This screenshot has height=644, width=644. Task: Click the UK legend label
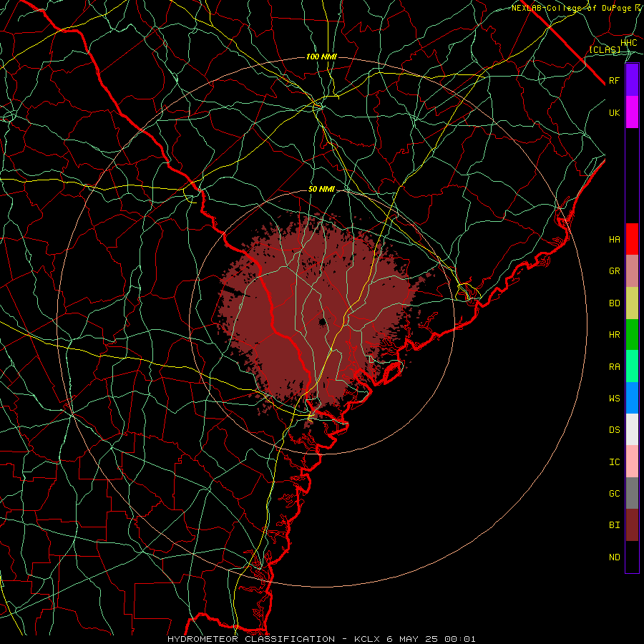click(614, 112)
